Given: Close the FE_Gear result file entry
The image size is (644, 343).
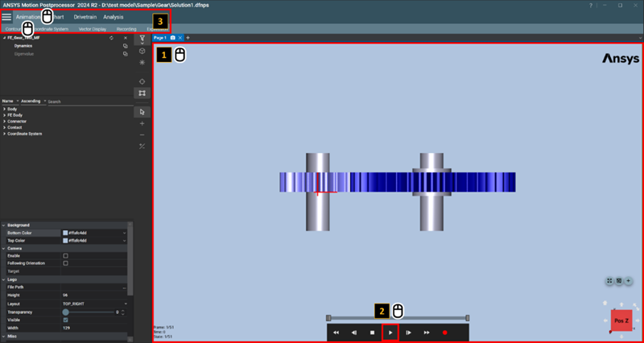Looking at the screenshot, I should tap(126, 38).
